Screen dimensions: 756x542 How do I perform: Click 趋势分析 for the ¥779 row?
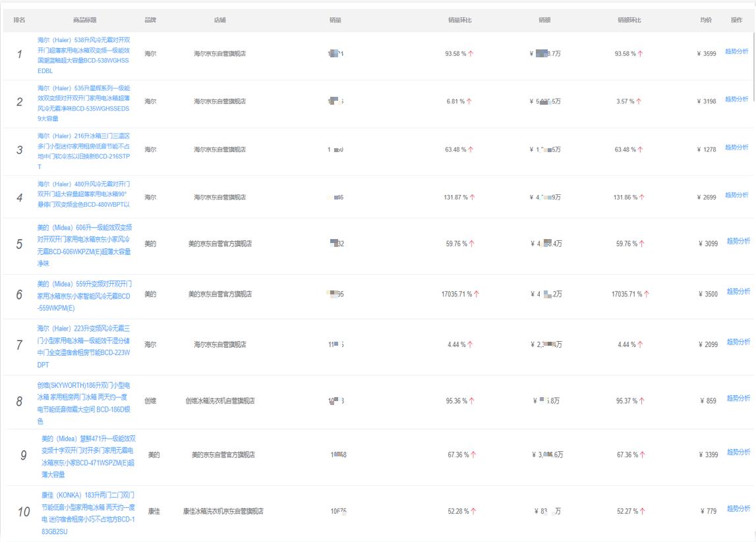tap(738, 508)
